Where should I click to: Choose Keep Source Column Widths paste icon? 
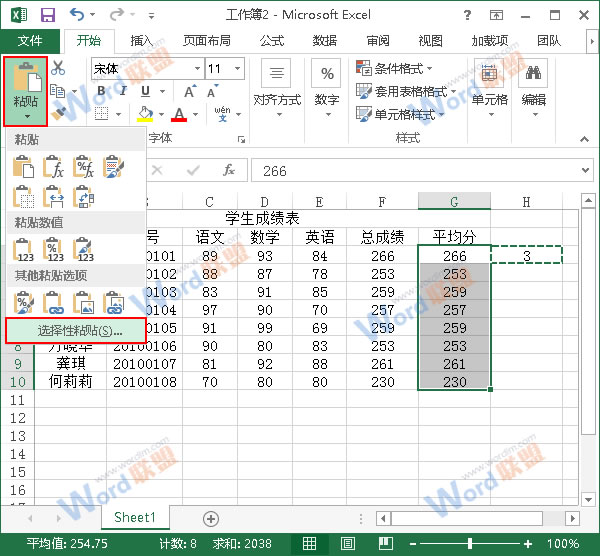[53, 197]
